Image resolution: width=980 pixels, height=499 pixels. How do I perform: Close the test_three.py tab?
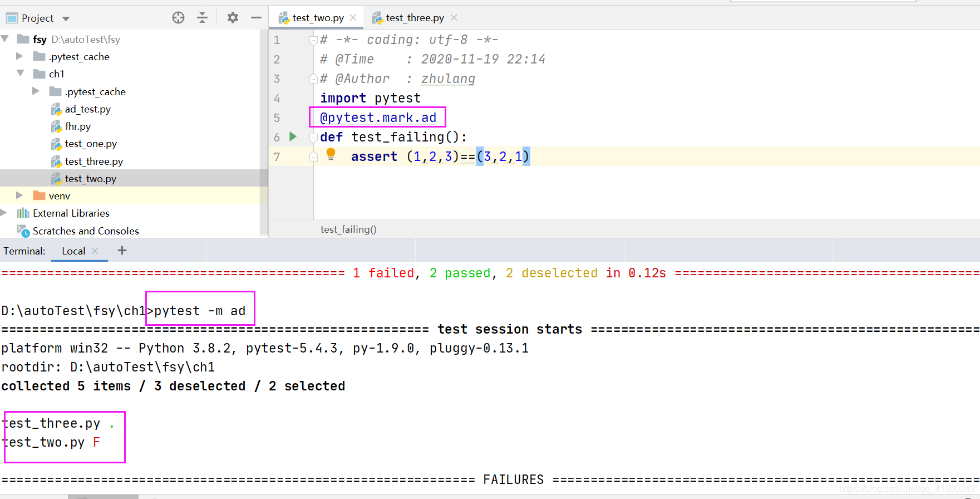coord(454,18)
